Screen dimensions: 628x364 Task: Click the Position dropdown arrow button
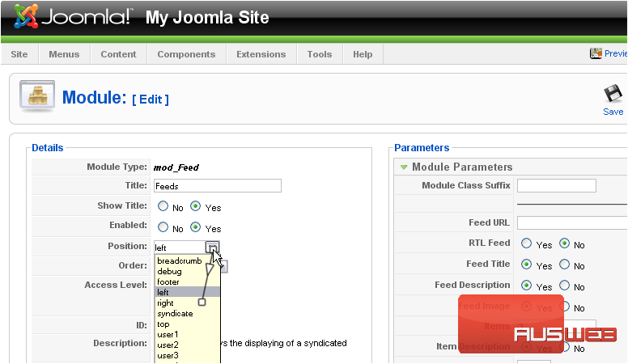211,247
